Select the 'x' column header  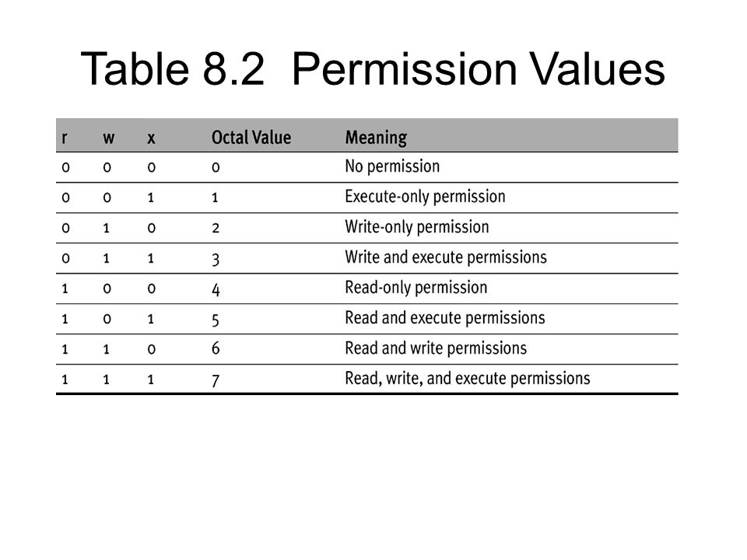(x=151, y=138)
